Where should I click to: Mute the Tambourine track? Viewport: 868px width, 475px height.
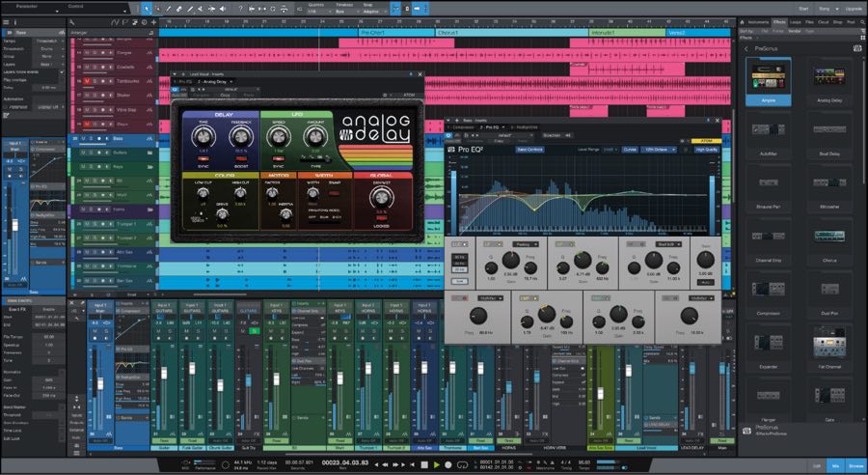87,81
